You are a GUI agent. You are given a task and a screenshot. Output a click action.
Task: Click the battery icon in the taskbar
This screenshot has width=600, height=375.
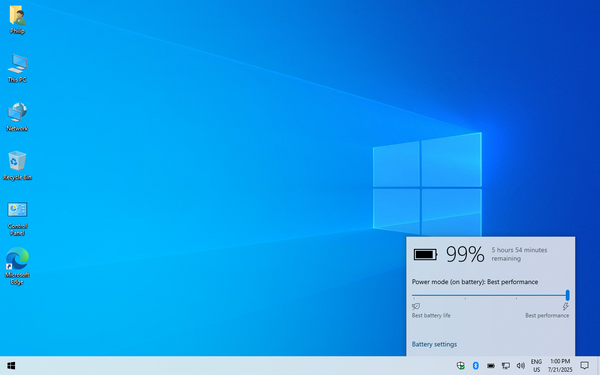[491, 366]
